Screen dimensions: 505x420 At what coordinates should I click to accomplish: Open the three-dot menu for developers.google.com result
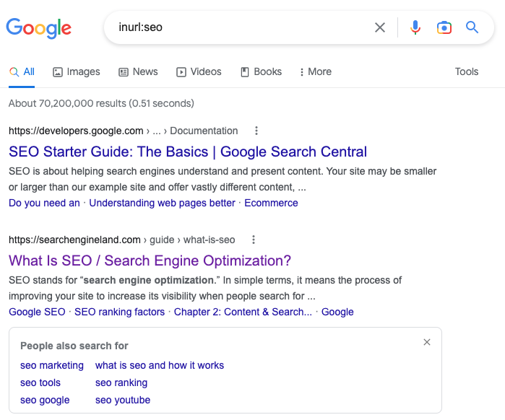coord(256,131)
